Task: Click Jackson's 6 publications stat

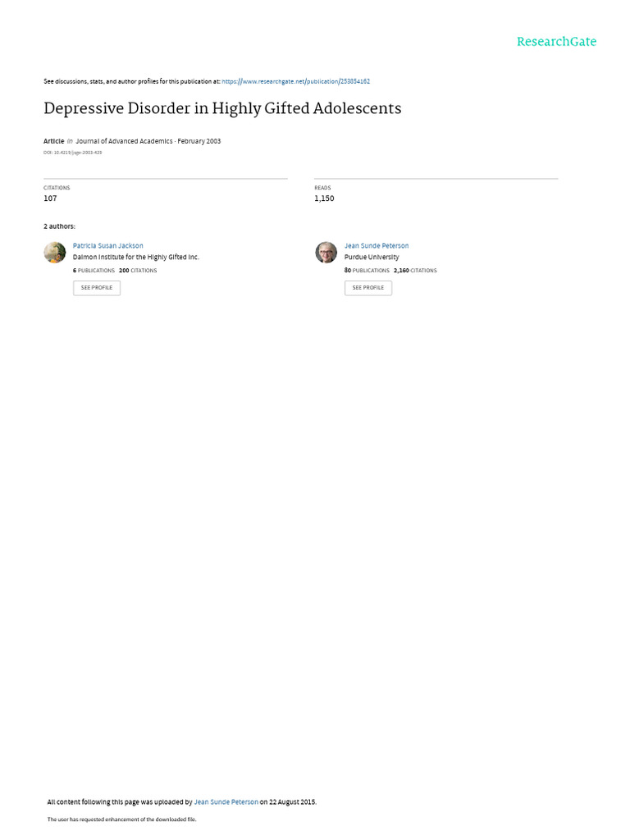Action: point(94,270)
